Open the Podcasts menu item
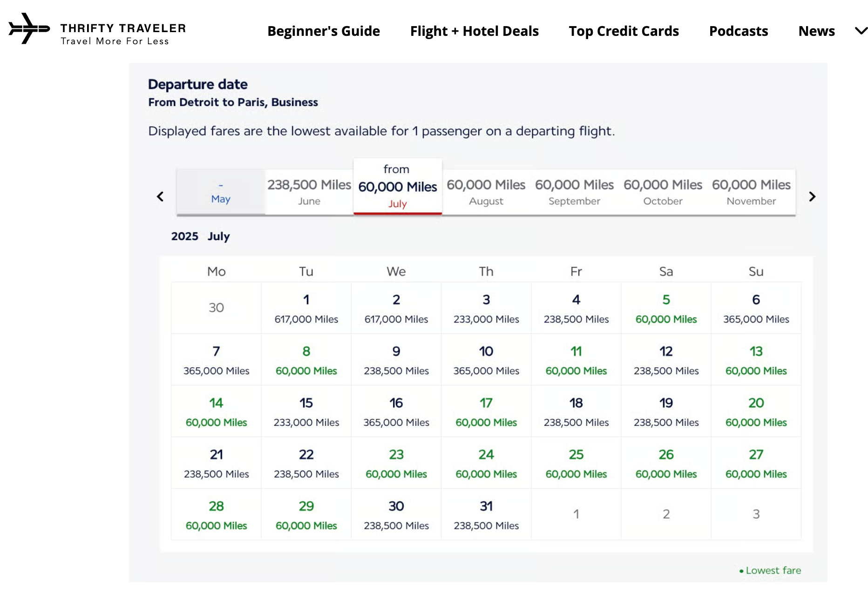This screenshot has height=607, width=868. pyautogui.click(x=739, y=31)
